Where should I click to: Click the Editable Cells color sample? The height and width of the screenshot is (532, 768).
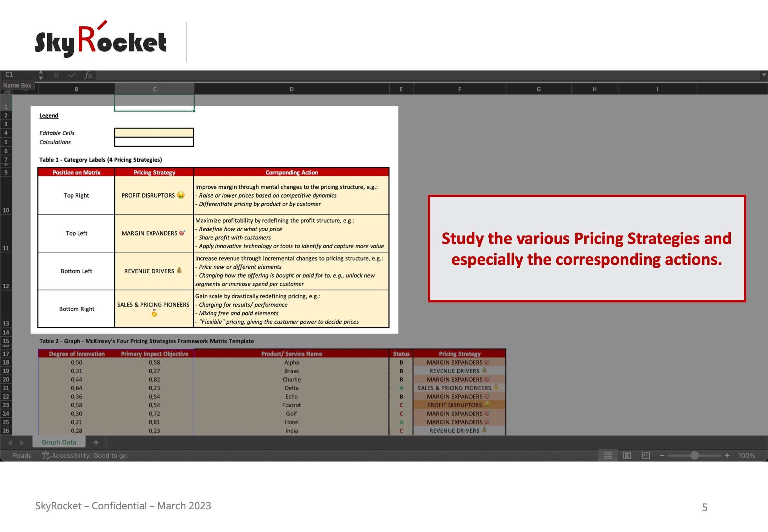(x=154, y=133)
